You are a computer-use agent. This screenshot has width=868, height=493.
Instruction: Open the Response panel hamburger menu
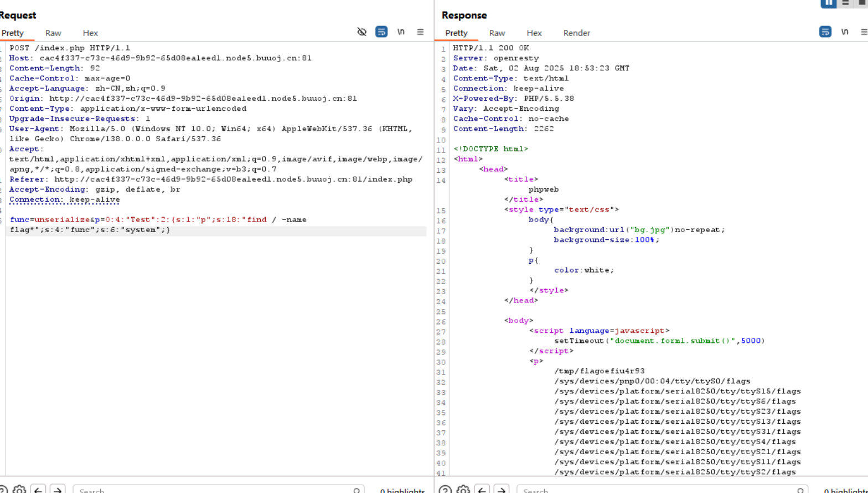pyautogui.click(x=864, y=32)
